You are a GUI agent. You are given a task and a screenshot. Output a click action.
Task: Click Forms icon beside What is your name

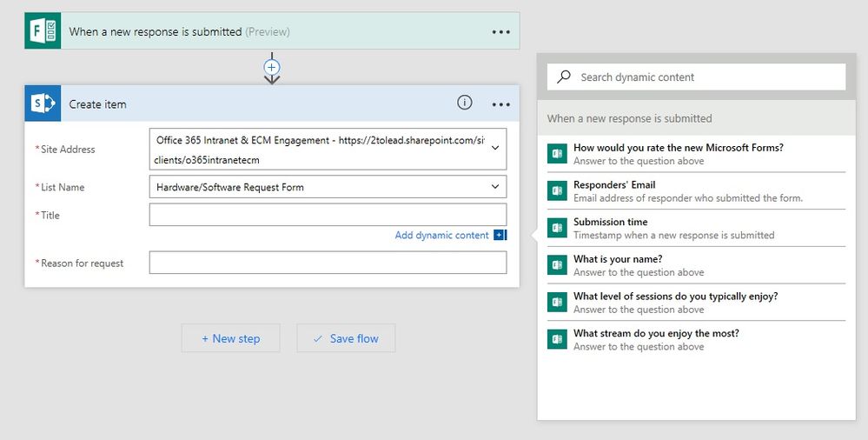pos(557,265)
